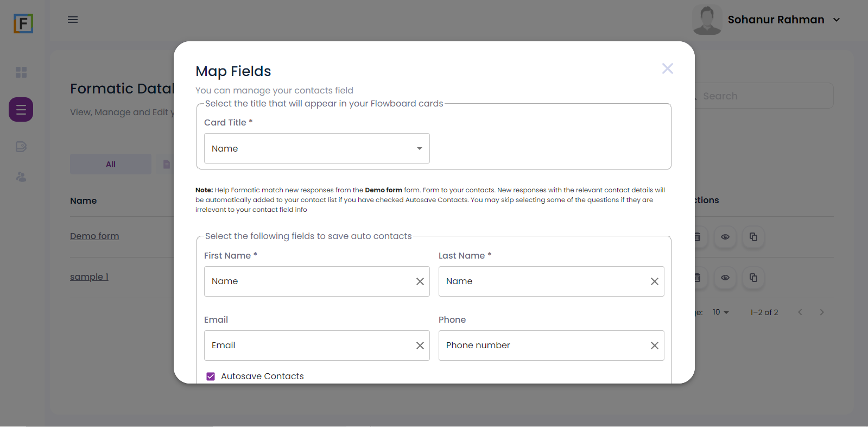Clear the Last Name field selection
Image resolution: width=868 pixels, height=427 pixels.
[x=654, y=281]
